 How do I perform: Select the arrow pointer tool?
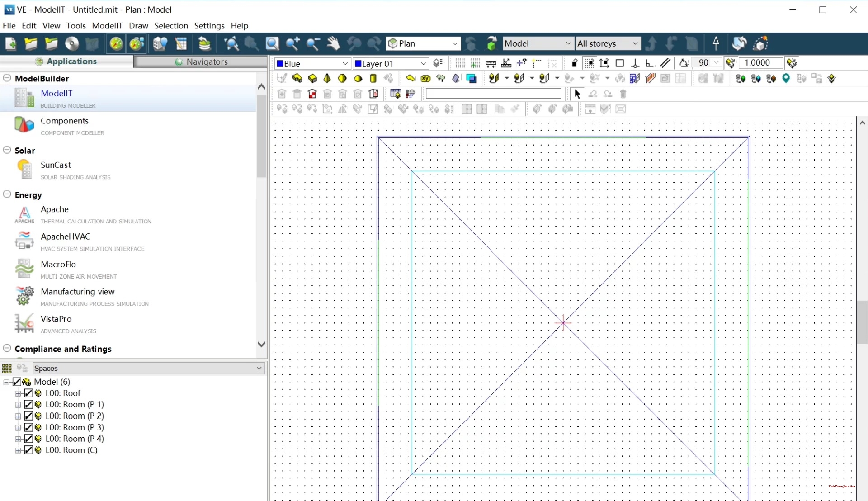[577, 94]
